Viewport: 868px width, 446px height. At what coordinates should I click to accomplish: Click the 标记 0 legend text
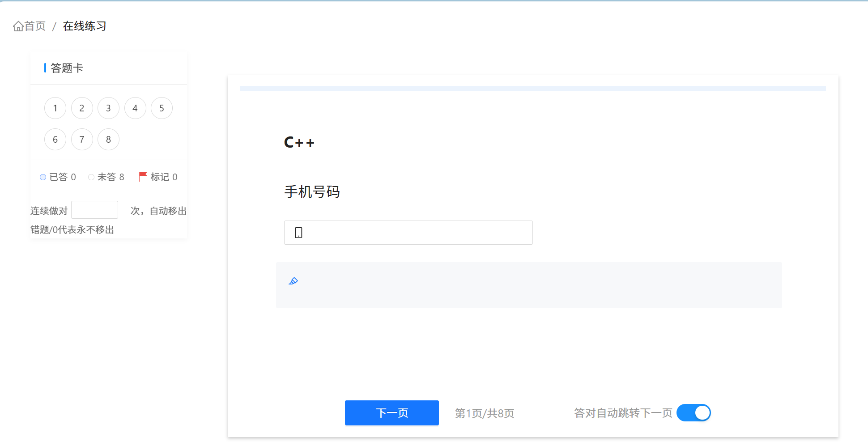tap(164, 177)
